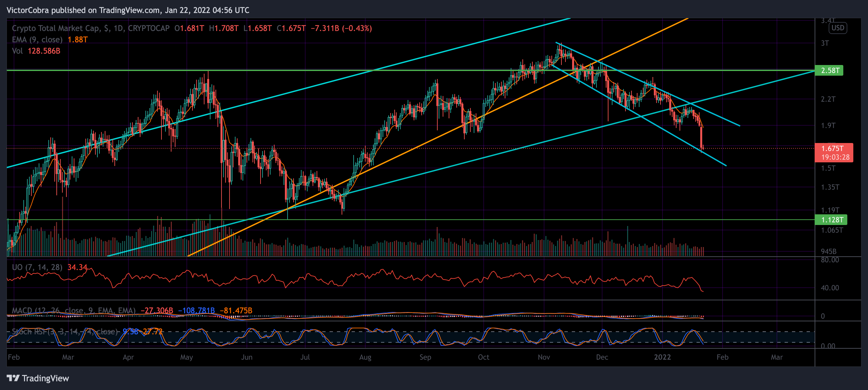
Task: Click the high value H1.708T
Action: point(224,28)
